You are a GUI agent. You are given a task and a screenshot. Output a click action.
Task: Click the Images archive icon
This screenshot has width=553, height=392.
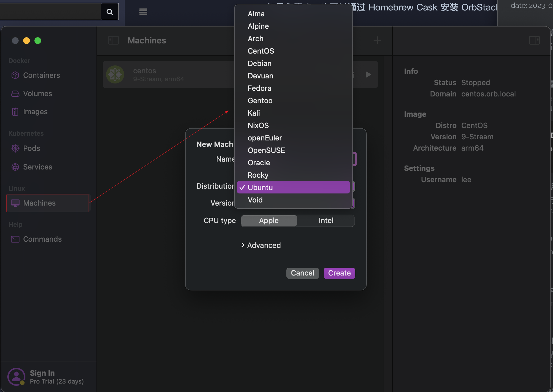pyautogui.click(x=15, y=112)
